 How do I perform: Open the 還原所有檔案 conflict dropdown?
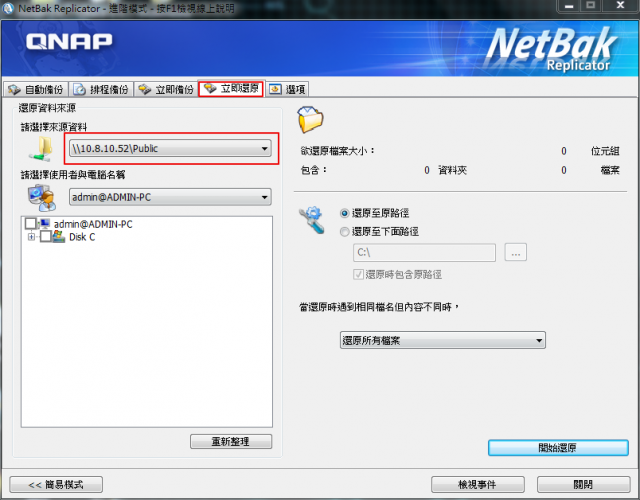443,340
